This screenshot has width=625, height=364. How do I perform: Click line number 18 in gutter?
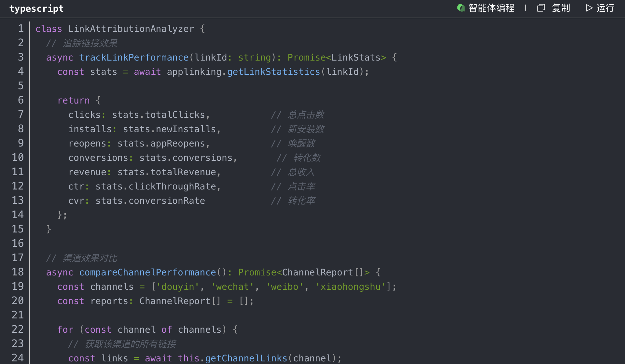18,272
